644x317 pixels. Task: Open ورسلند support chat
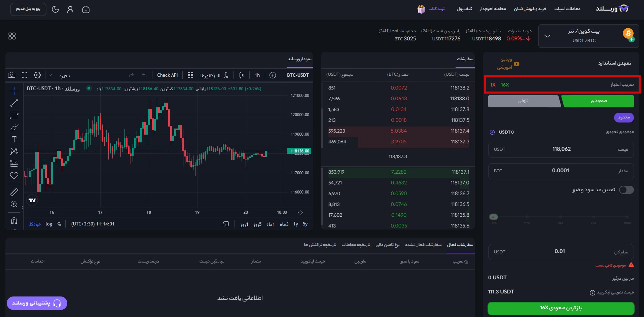click(37, 303)
